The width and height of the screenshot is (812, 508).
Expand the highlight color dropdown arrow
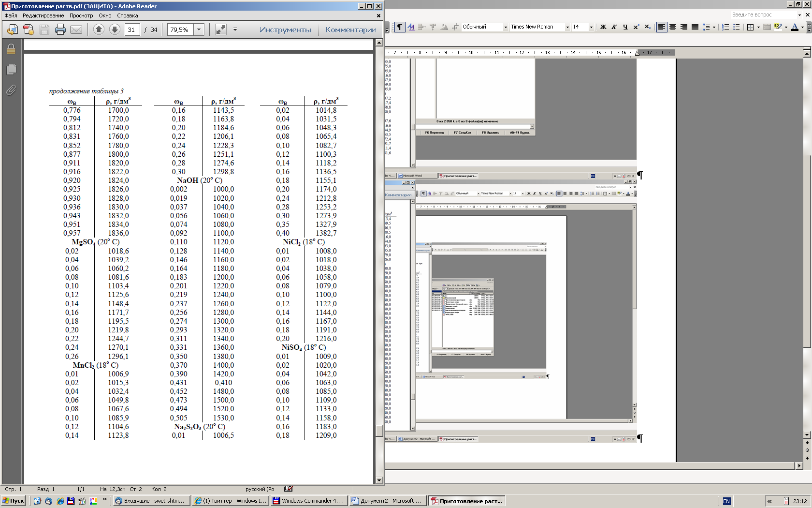tap(785, 27)
